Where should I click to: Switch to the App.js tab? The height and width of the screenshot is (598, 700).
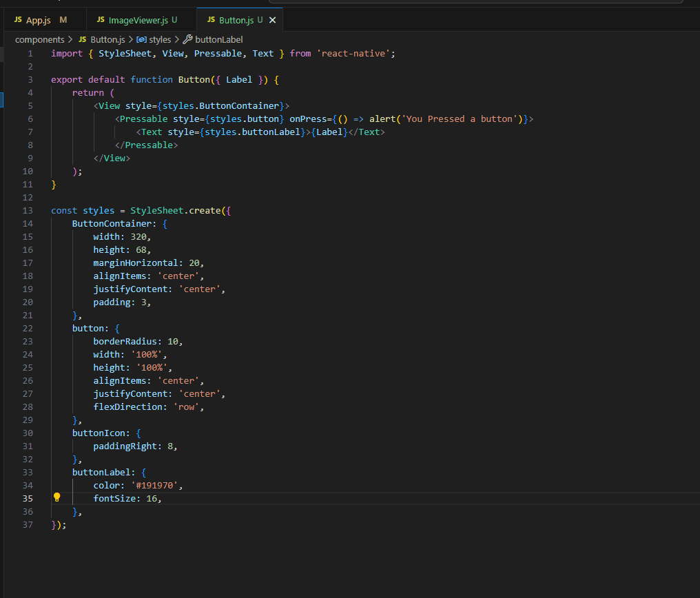38,21
